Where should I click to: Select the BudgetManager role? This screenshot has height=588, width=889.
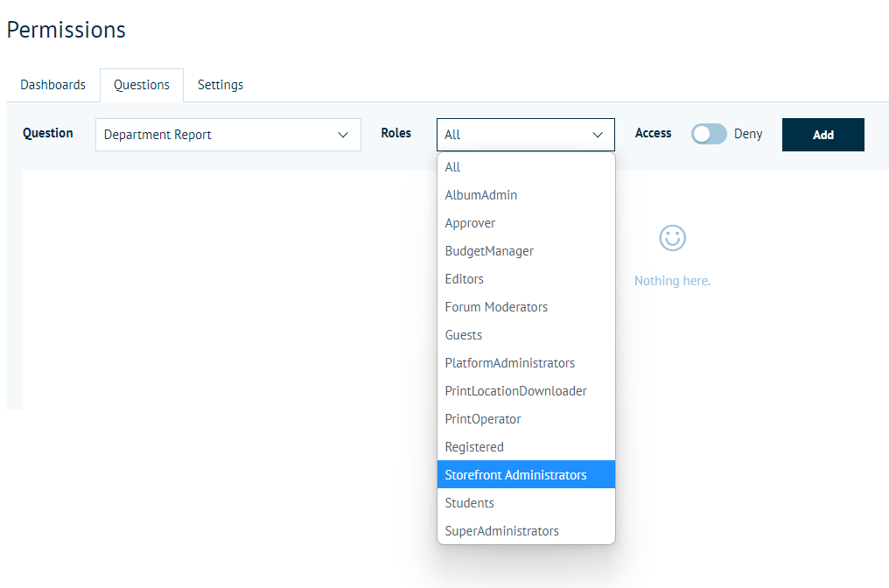click(526, 251)
